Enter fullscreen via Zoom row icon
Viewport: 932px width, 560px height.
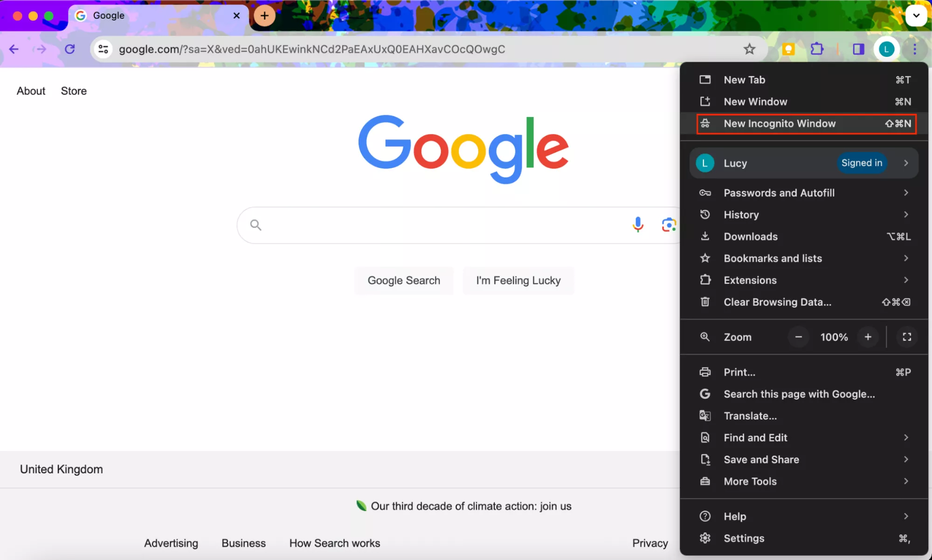(906, 337)
